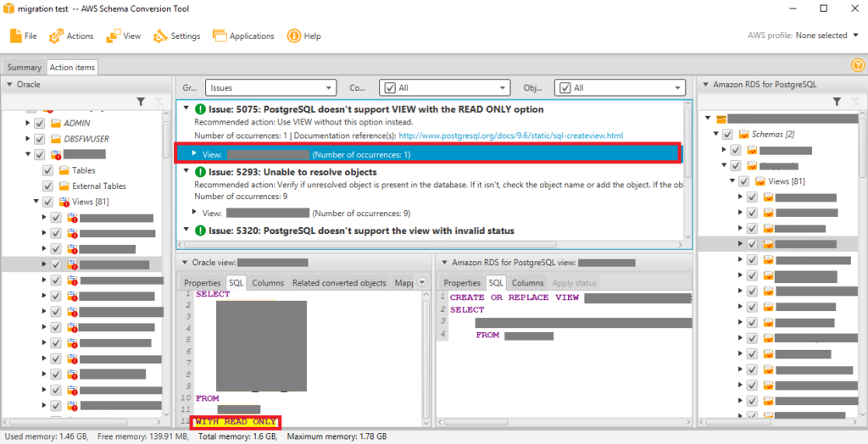868x444 pixels.
Task: Open PostgreSQL view Columns tab
Action: tap(527, 283)
